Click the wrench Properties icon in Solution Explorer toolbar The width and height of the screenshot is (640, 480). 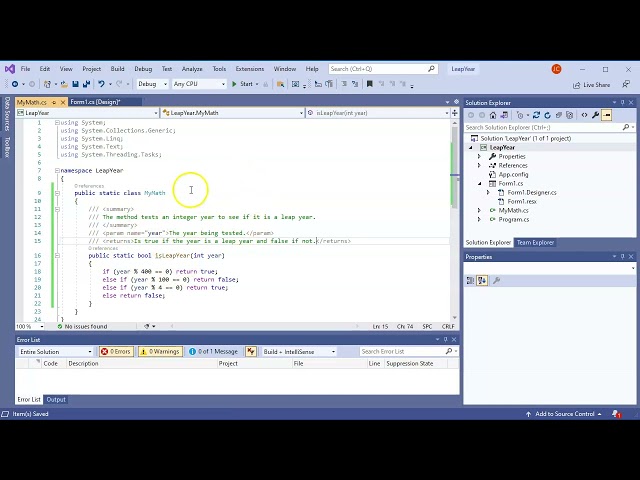(x=596, y=116)
